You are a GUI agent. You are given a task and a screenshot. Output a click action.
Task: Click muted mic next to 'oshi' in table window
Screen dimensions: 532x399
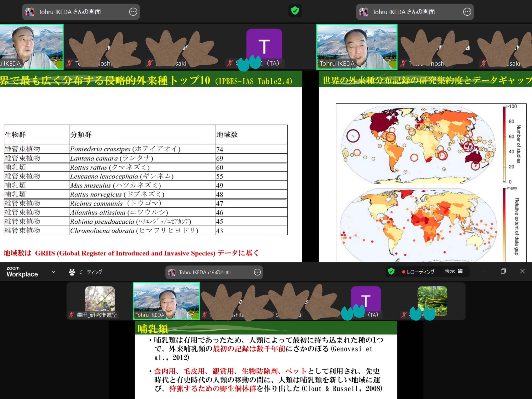click(69, 63)
